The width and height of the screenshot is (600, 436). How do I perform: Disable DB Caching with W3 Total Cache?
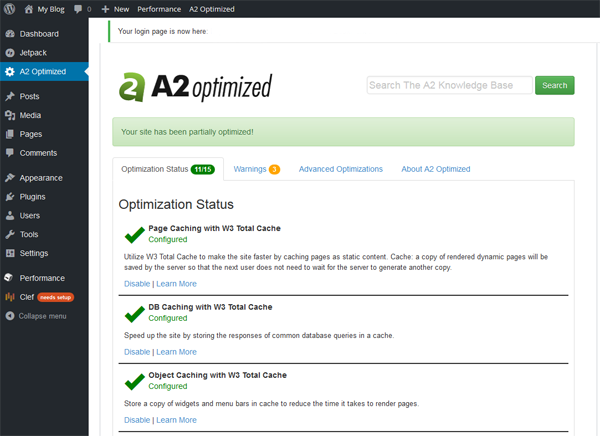137,352
